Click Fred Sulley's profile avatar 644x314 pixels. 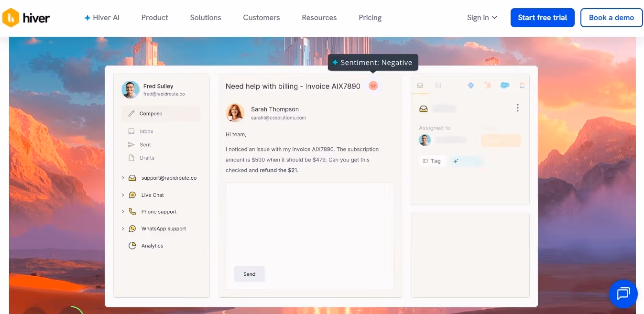pos(131,89)
